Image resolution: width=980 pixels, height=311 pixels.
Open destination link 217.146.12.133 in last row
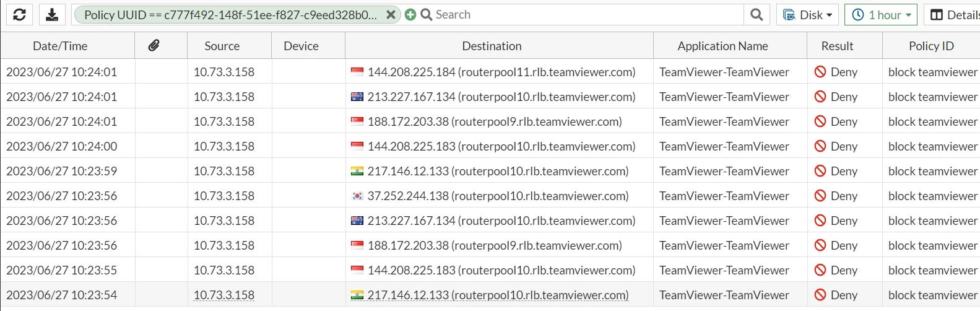point(498,295)
